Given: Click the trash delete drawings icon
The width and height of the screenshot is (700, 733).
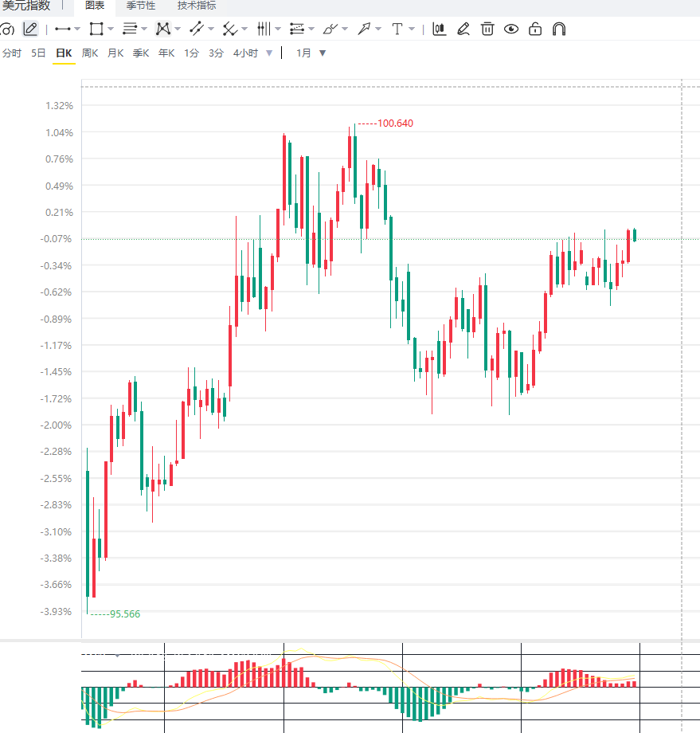Looking at the screenshot, I should (x=487, y=29).
